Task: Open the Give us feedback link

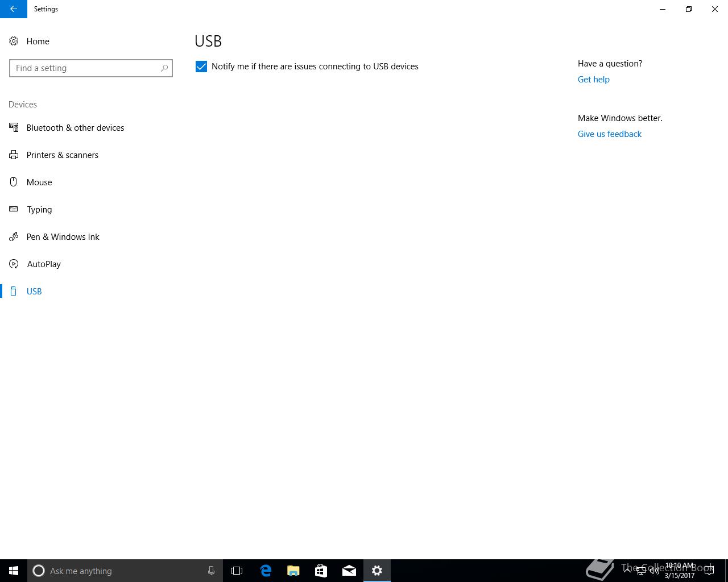Action: tap(610, 134)
